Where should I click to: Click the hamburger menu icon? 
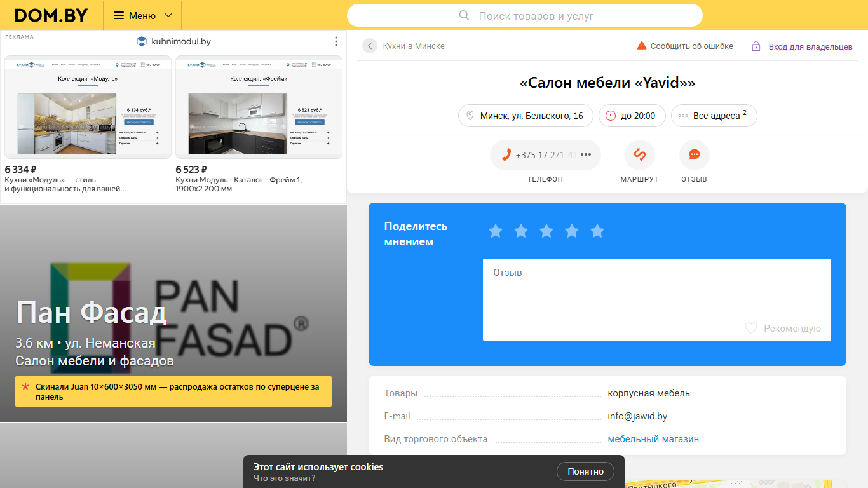(x=119, y=15)
